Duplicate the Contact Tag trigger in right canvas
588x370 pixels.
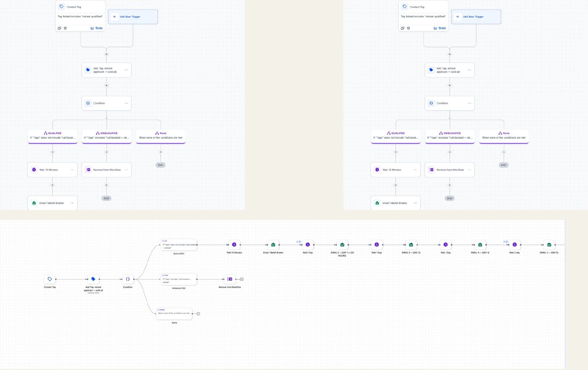coord(402,28)
